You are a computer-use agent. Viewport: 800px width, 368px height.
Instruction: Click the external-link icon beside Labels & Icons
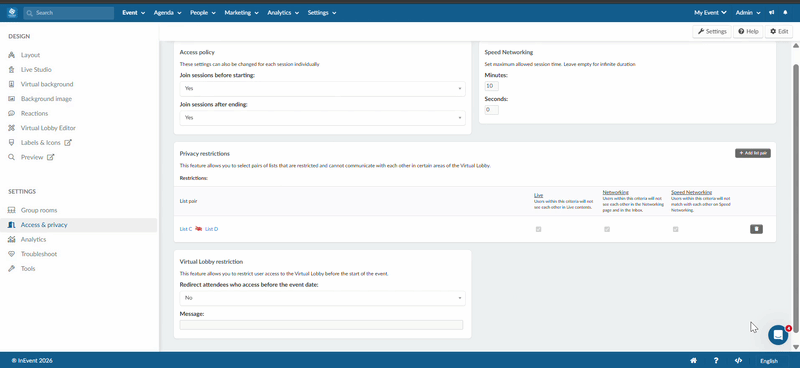pos(68,143)
